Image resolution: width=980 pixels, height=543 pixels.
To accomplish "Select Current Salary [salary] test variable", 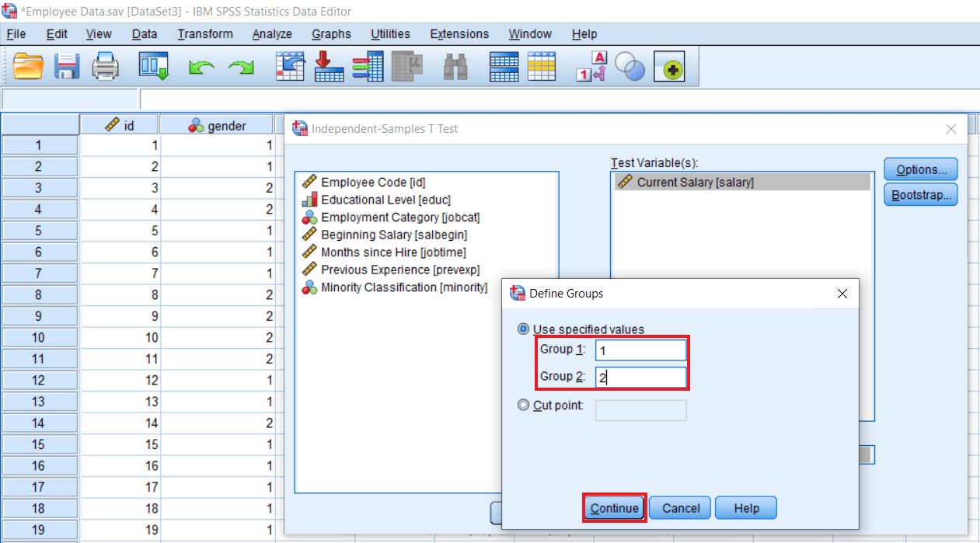I will point(741,182).
